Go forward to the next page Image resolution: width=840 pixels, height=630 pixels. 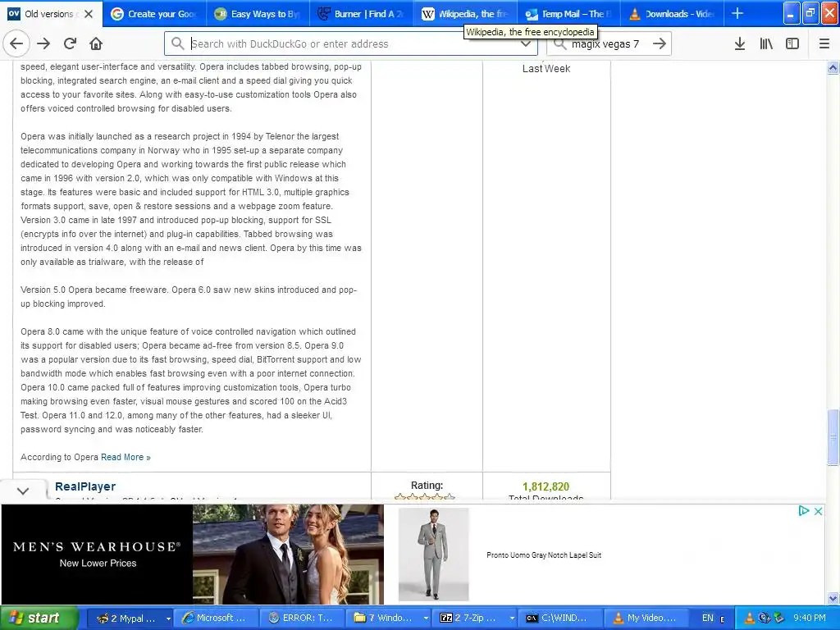click(43, 44)
